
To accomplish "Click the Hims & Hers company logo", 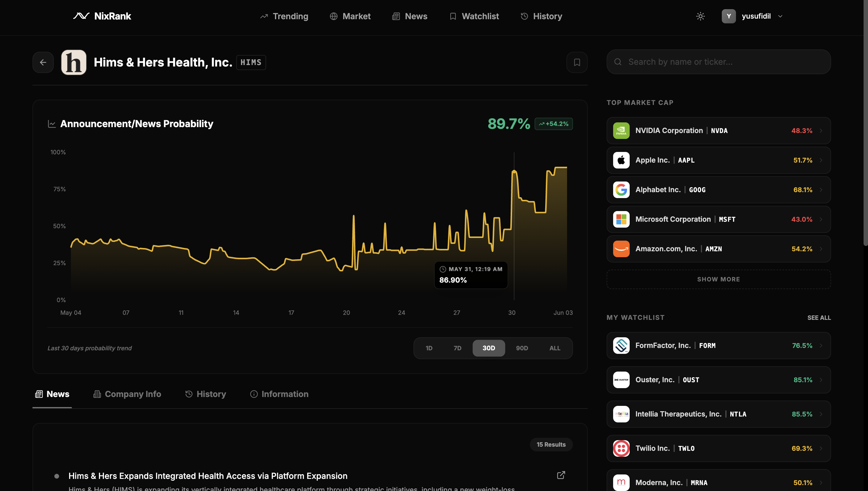I will 74,62.
